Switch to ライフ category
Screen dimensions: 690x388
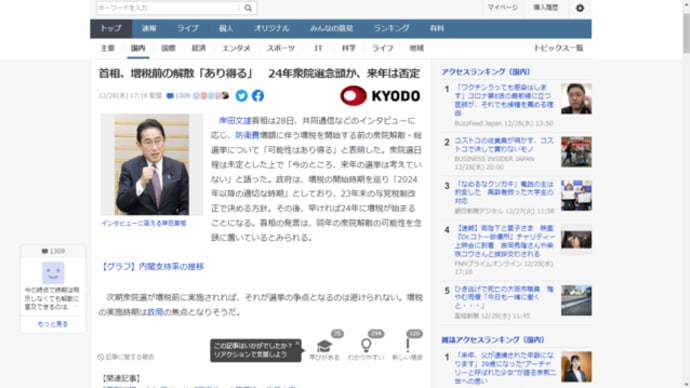pyautogui.click(x=383, y=48)
